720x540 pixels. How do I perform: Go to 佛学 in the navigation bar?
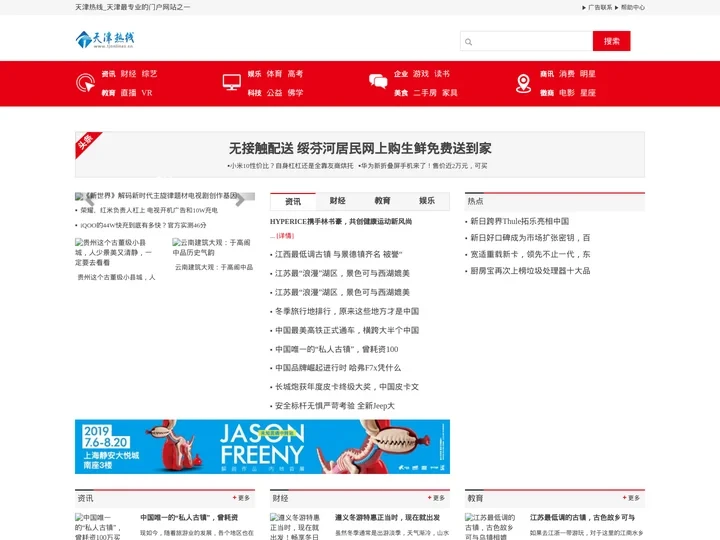pyautogui.click(x=295, y=93)
